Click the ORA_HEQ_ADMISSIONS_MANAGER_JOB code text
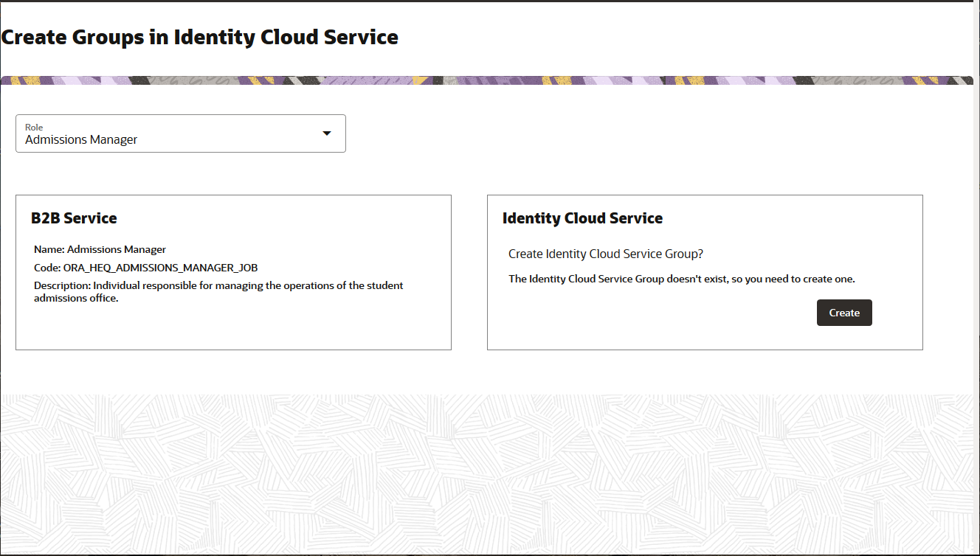Viewport: 980px width, 556px height. tap(160, 268)
